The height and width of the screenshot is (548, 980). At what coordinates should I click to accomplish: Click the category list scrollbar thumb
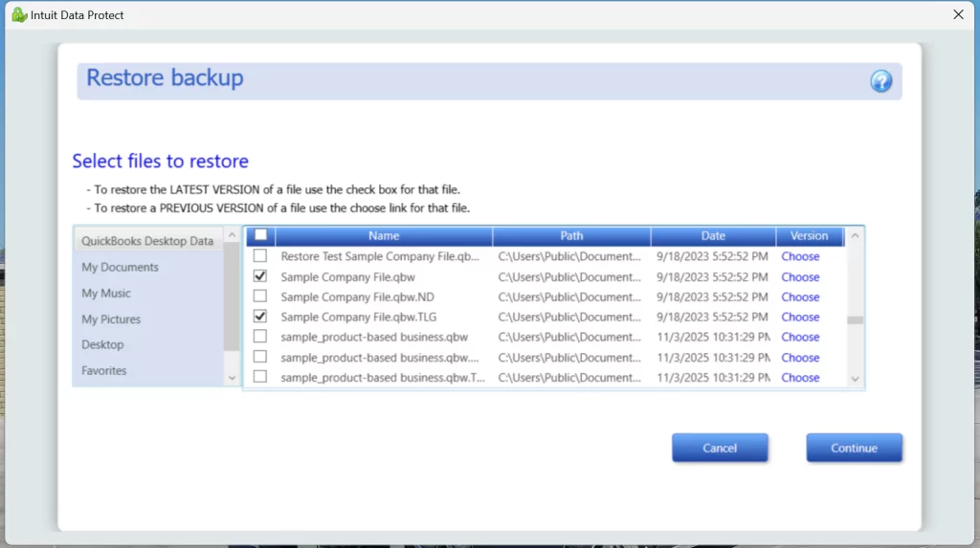coord(232,296)
